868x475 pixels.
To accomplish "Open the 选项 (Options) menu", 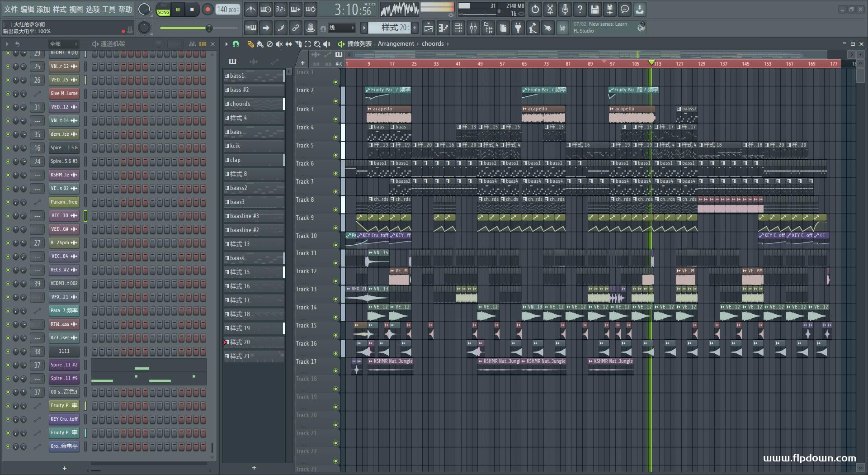I will pyautogui.click(x=92, y=9).
